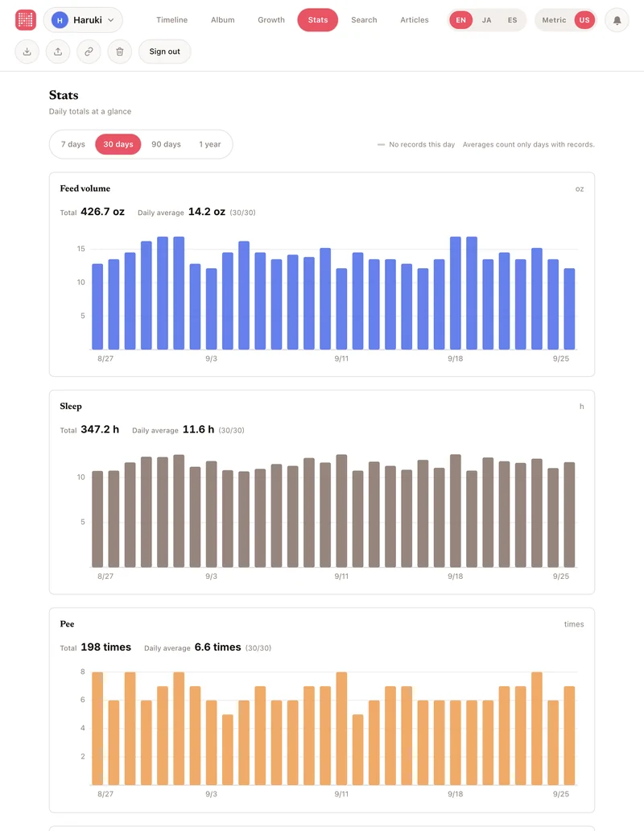Click the download icon button
The width and height of the screenshot is (644, 831).
pyautogui.click(x=27, y=52)
